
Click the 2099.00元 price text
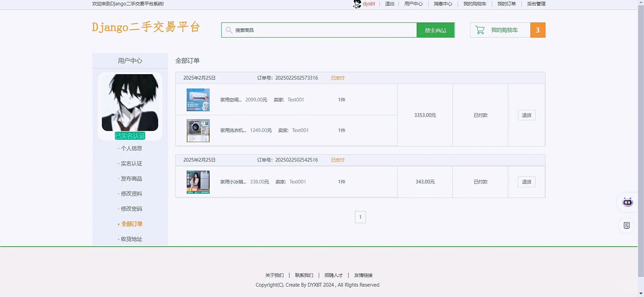point(256,100)
